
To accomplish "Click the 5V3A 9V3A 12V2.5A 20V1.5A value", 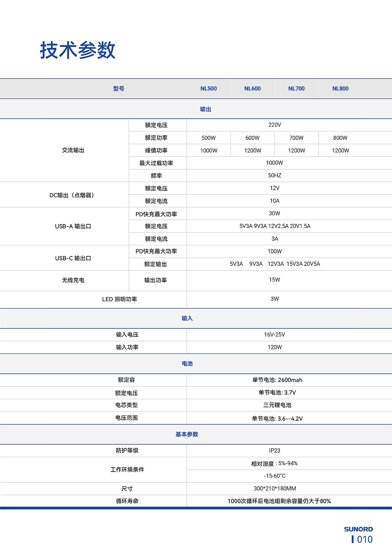I will [275, 226].
